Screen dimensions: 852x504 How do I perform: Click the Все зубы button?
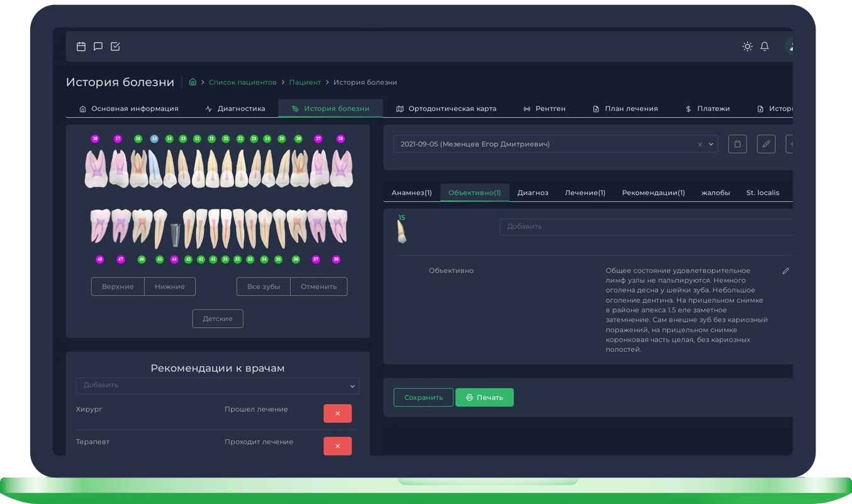(263, 286)
